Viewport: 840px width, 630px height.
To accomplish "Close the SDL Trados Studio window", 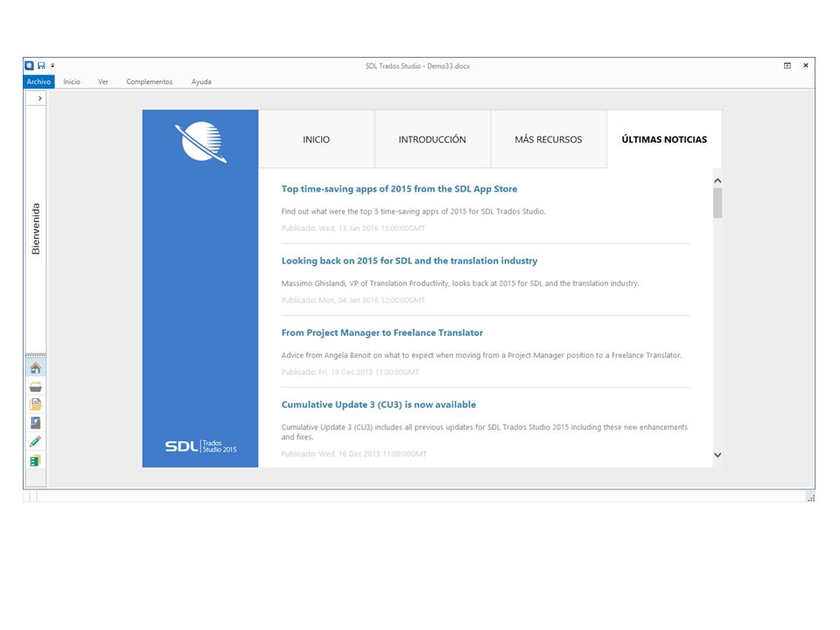I will pyautogui.click(x=806, y=66).
